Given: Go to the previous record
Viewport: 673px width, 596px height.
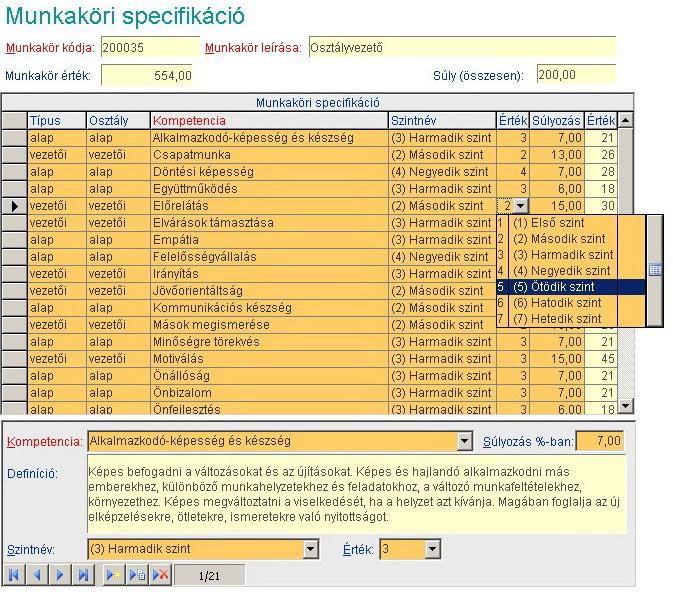Looking at the screenshot, I should tap(37, 575).
